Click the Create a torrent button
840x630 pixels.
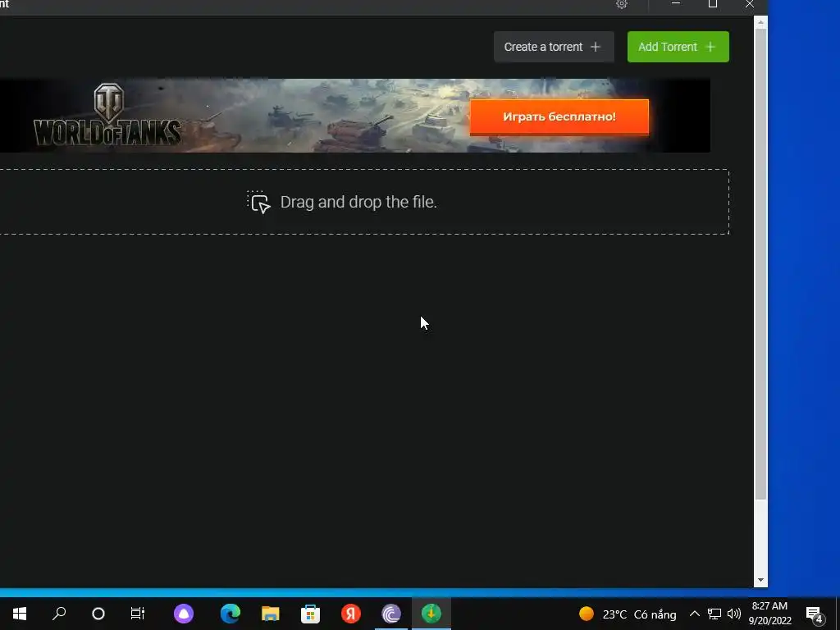tap(554, 47)
